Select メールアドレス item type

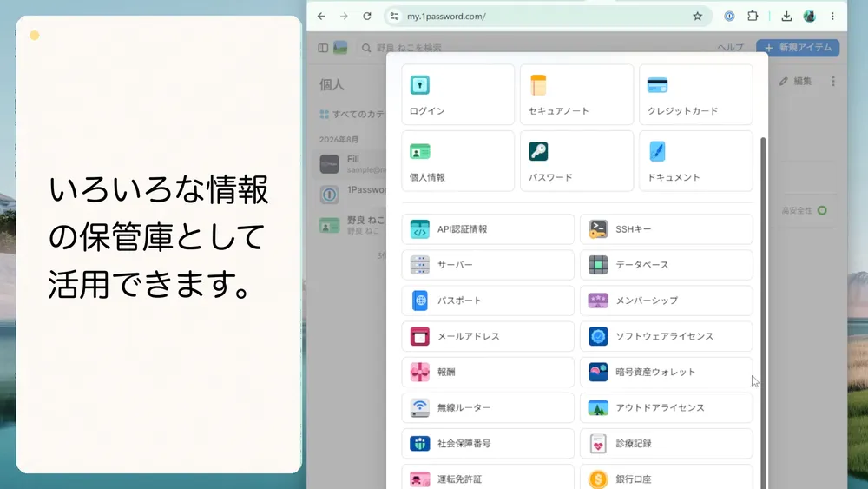[x=488, y=336]
